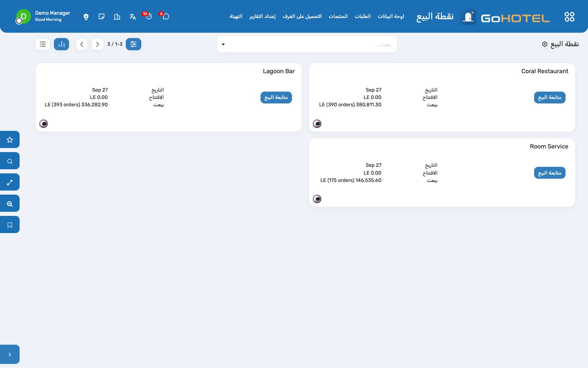
Task: Click the Room Service card title
Action: 549,146
